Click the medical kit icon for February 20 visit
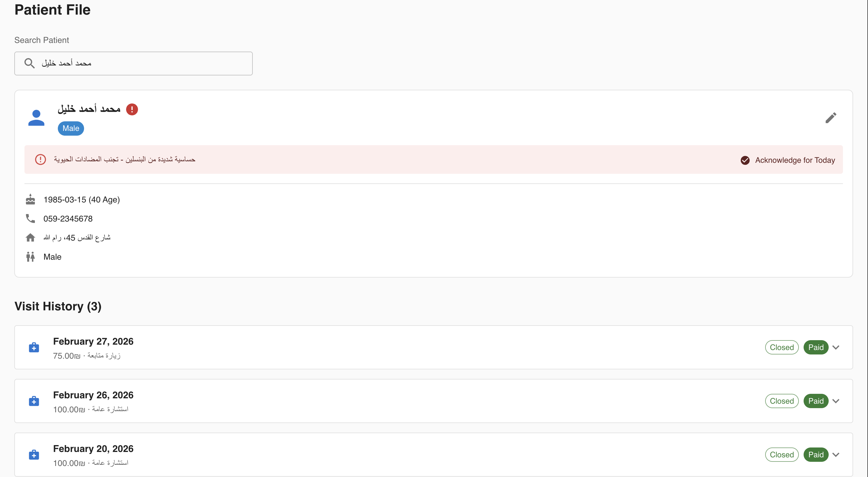 pos(34,454)
